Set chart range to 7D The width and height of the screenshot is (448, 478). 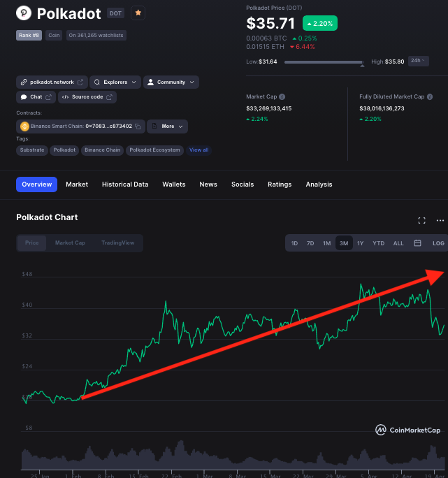[310, 243]
